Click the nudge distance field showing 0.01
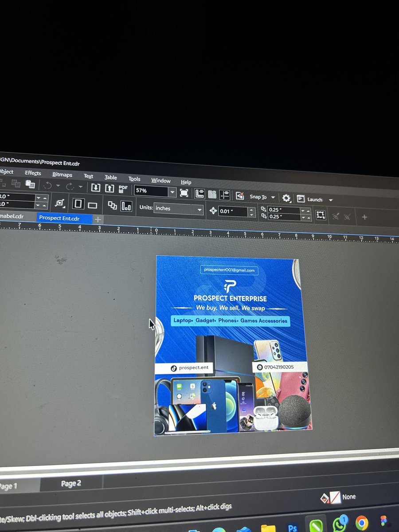Image resolution: width=399 pixels, height=532 pixels. tap(232, 211)
